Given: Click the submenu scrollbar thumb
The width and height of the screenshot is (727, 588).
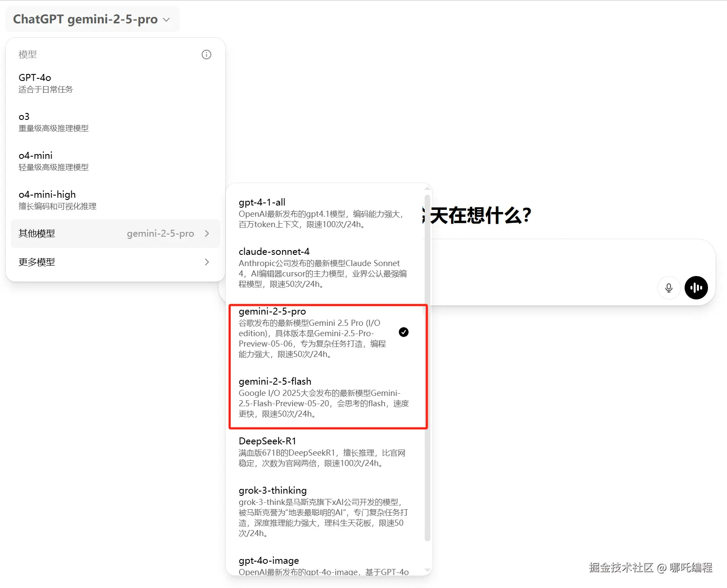Looking at the screenshot, I should click(427, 368).
